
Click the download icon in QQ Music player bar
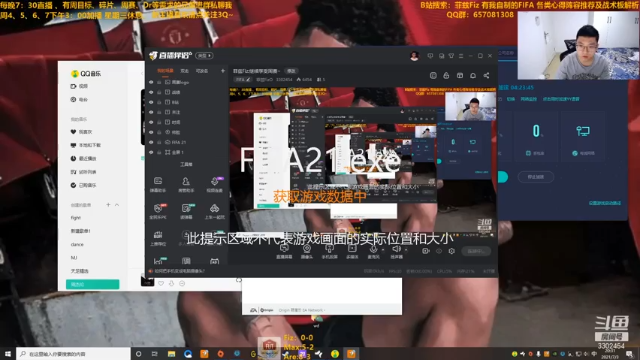171,283
